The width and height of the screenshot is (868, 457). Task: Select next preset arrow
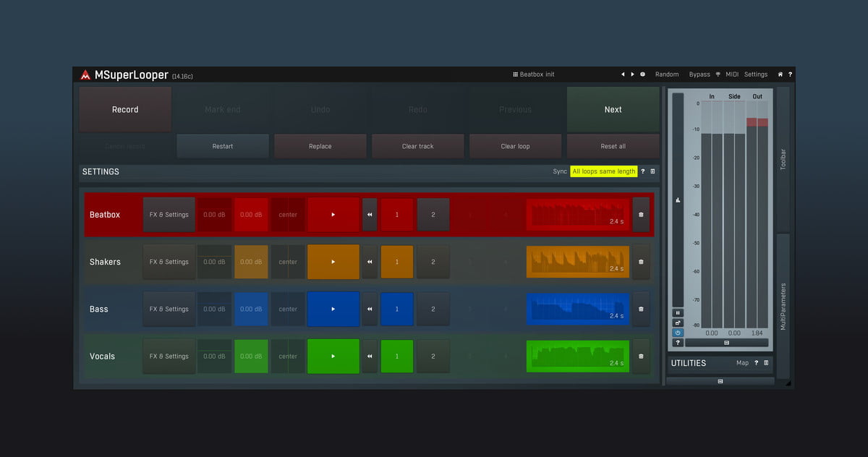coord(632,74)
